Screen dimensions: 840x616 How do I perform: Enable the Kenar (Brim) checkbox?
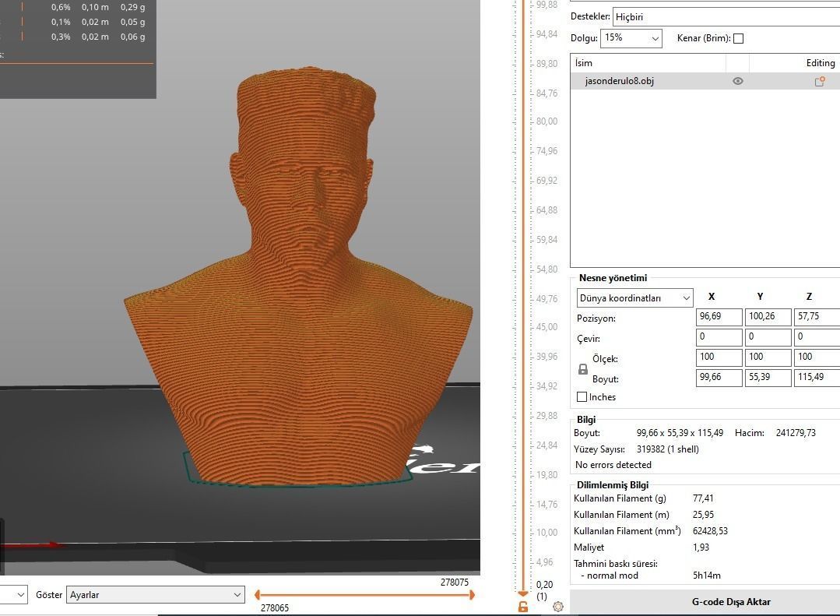tap(737, 37)
